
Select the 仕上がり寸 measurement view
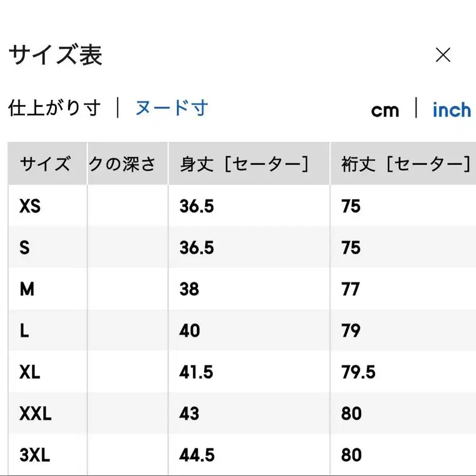[x=54, y=107]
